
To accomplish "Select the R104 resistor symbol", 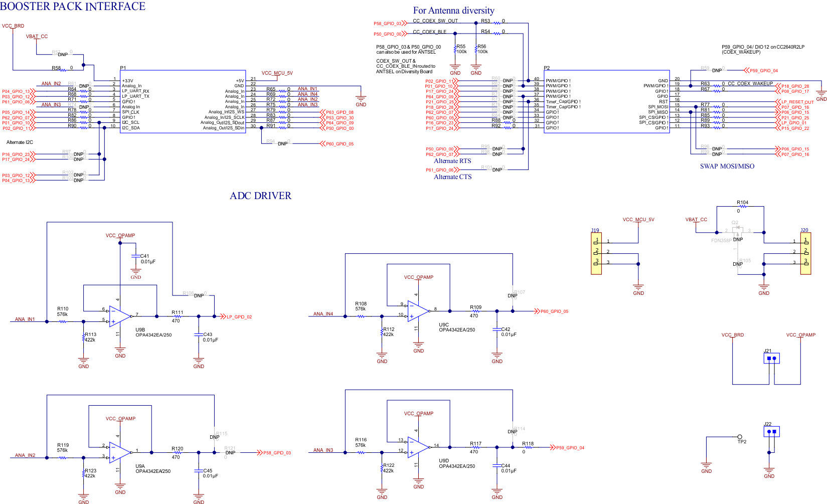I will [742, 206].
